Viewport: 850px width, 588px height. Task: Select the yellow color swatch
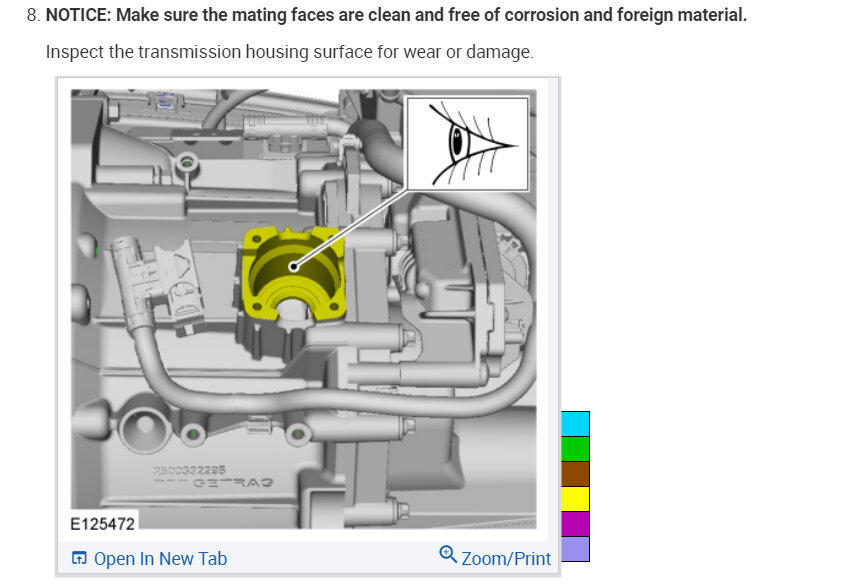pos(575,499)
